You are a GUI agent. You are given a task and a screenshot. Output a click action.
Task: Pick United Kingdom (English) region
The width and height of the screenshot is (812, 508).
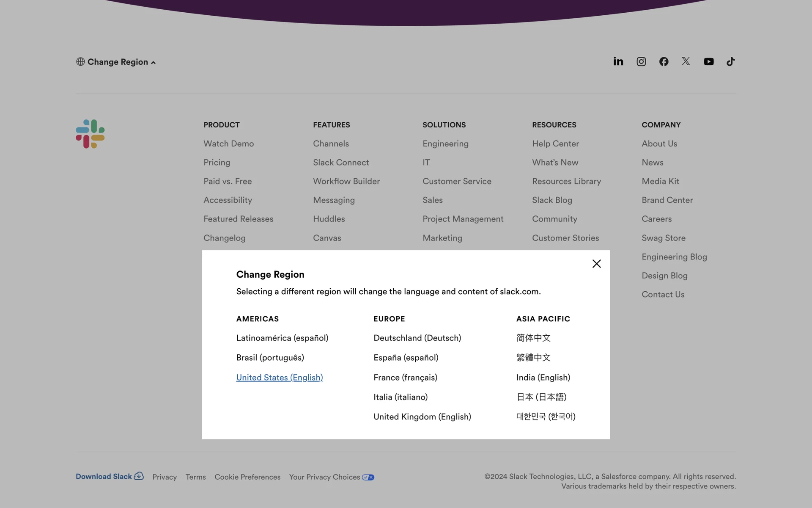coord(422,417)
